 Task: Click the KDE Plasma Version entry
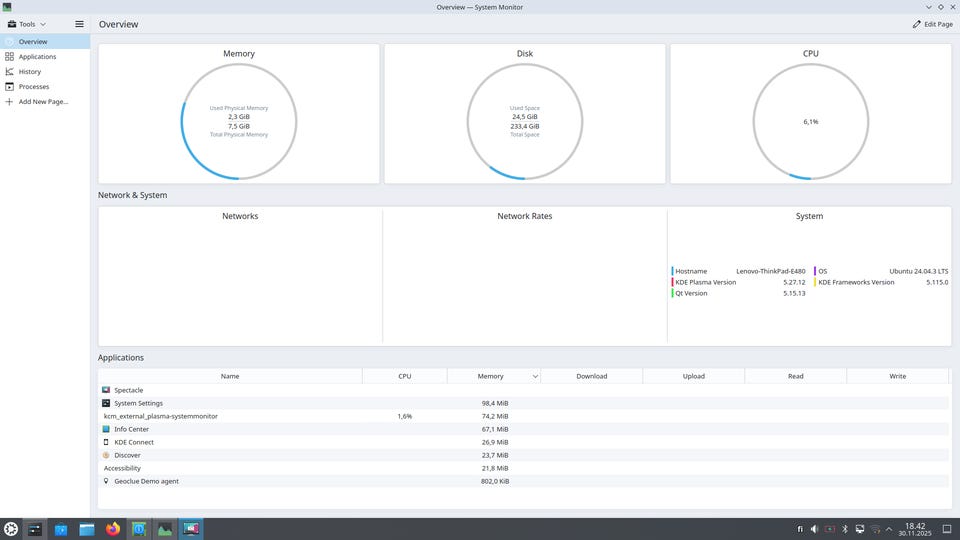tap(738, 282)
